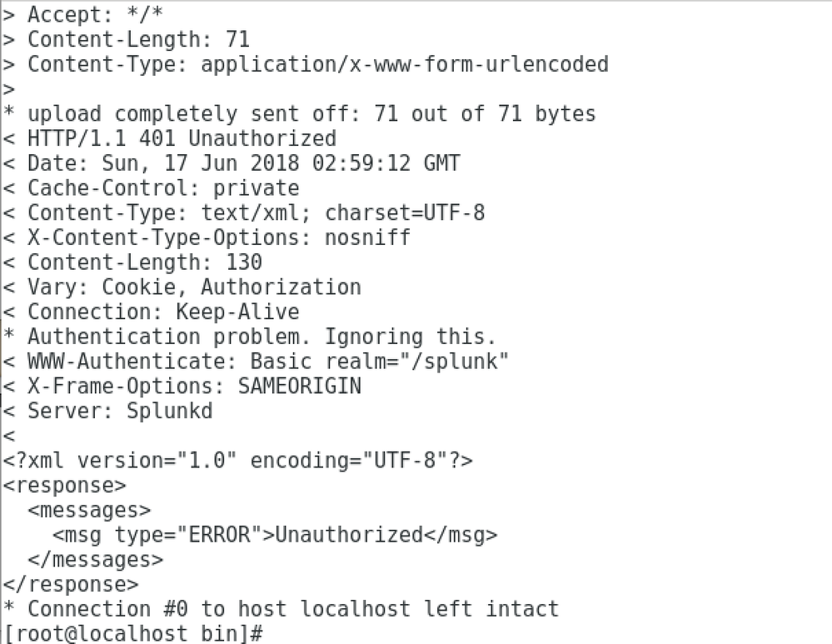832x644 pixels.
Task: Click the HTTP/1.1 401 Unauthorized line
Action: [170, 138]
